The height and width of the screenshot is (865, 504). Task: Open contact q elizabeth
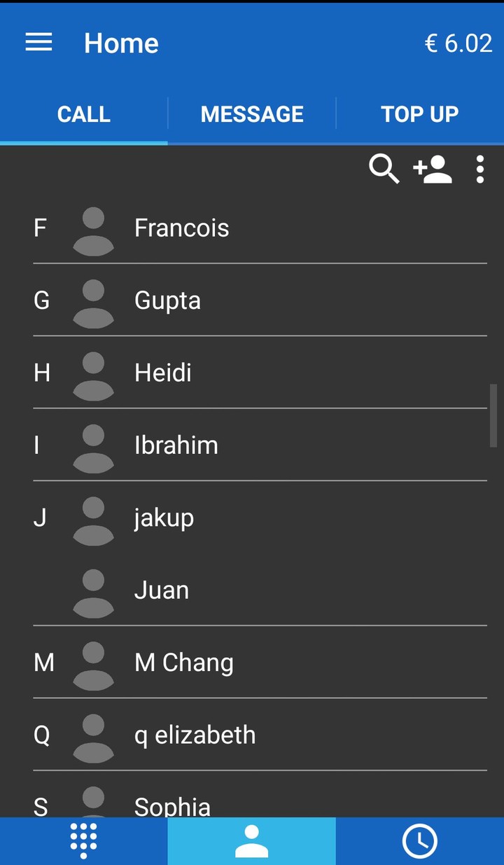point(195,735)
